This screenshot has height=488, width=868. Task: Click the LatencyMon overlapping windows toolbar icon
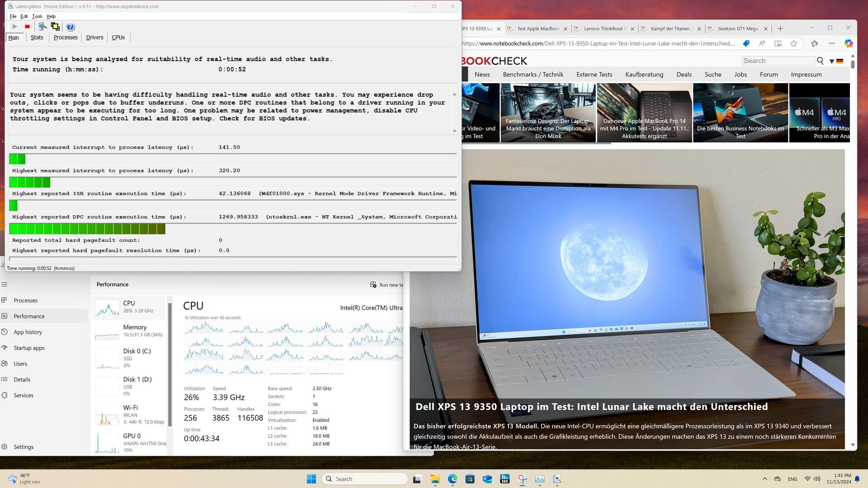[x=55, y=27]
